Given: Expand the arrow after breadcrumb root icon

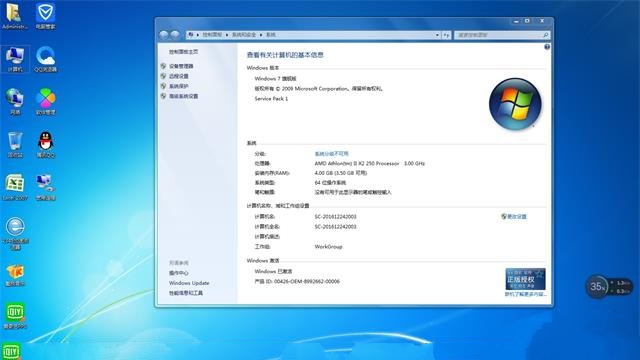Looking at the screenshot, I should click(x=198, y=35).
